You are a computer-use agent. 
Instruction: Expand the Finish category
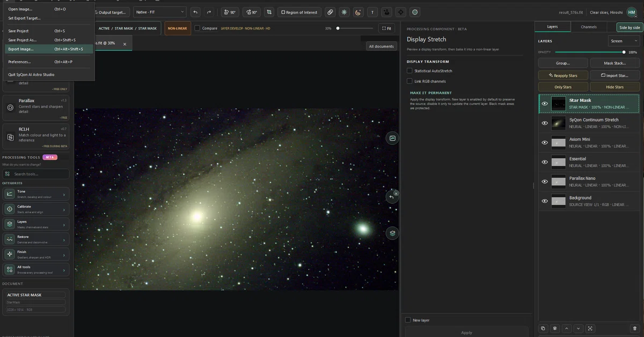(x=36, y=254)
